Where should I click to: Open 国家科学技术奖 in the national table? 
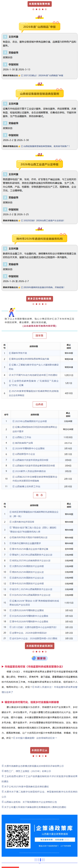19,353
